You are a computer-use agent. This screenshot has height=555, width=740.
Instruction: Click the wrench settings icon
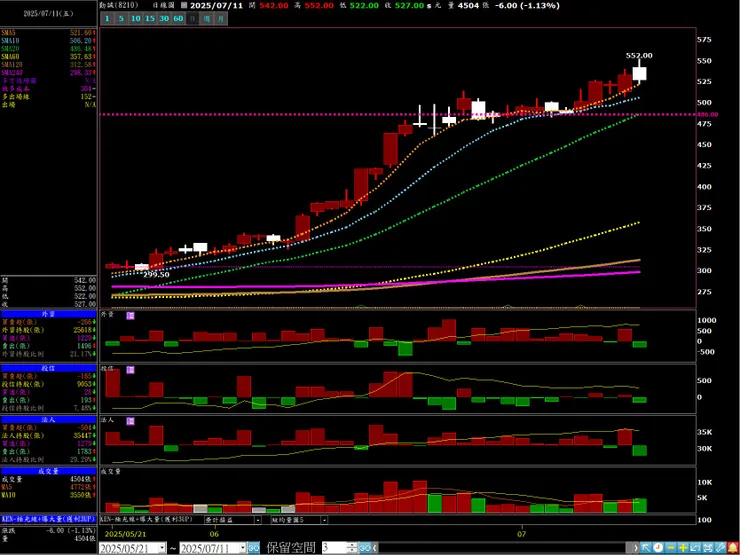pos(719,547)
